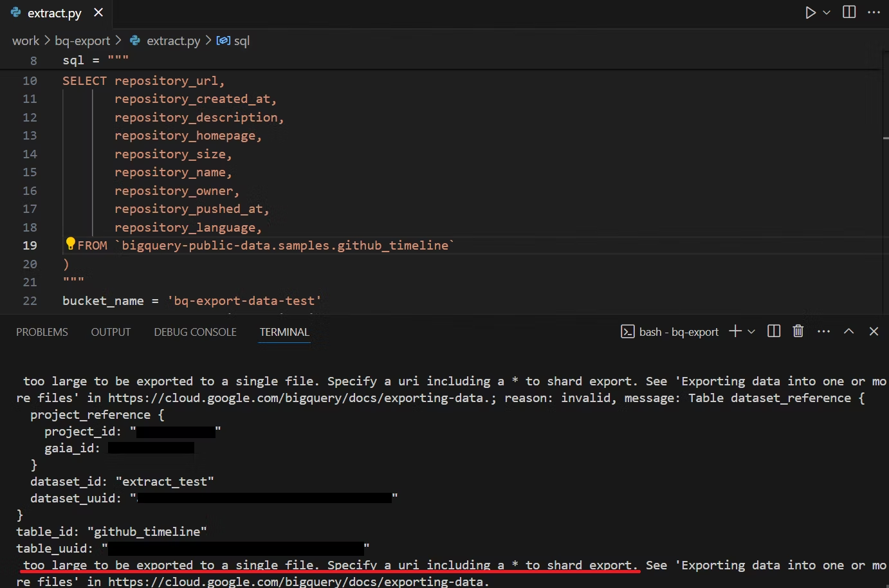Open quick fix lightbulb on line 19
Image resolution: width=889 pixels, height=588 pixels.
[x=71, y=243]
